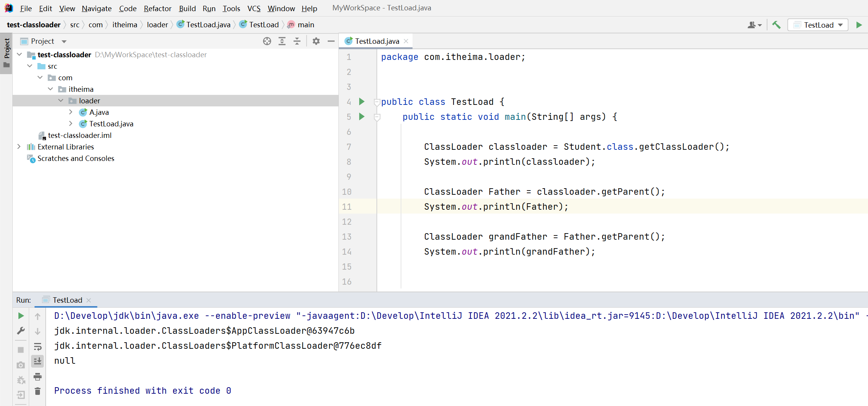The height and width of the screenshot is (406, 868).
Task: Open the Refactor menu
Action: (x=157, y=8)
